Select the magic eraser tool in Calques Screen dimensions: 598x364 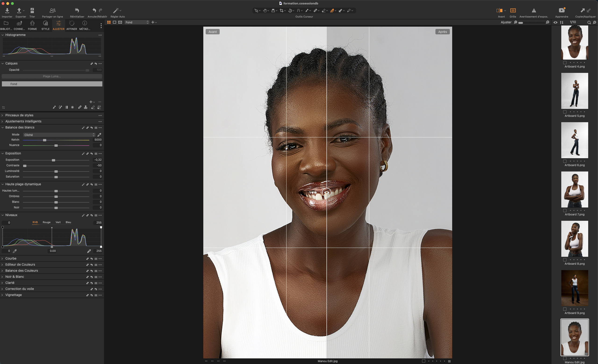coord(99,107)
